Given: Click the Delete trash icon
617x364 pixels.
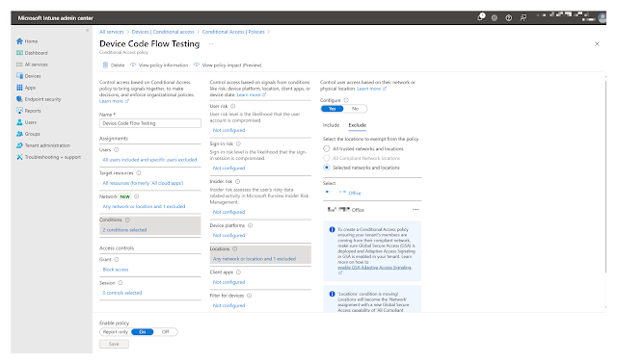Looking at the screenshot, I should (105, 65).
